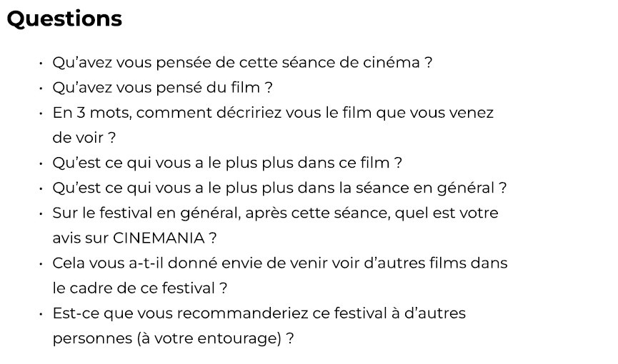This screenshot has height=364, width=618.
Task: Click the bullet before 'Est-ce que vous recommanderiez'
Action: click(x=41, y=314)
